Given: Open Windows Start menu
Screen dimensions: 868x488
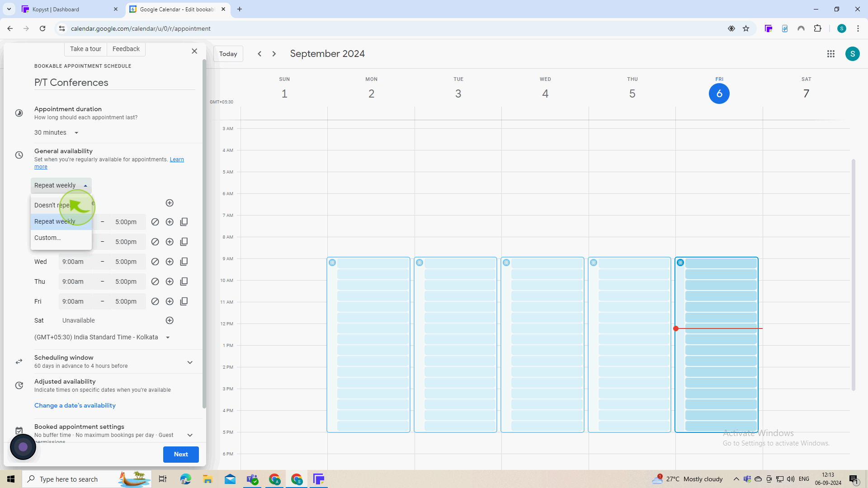Looking at the screenshot, I should tap(11, 479).
